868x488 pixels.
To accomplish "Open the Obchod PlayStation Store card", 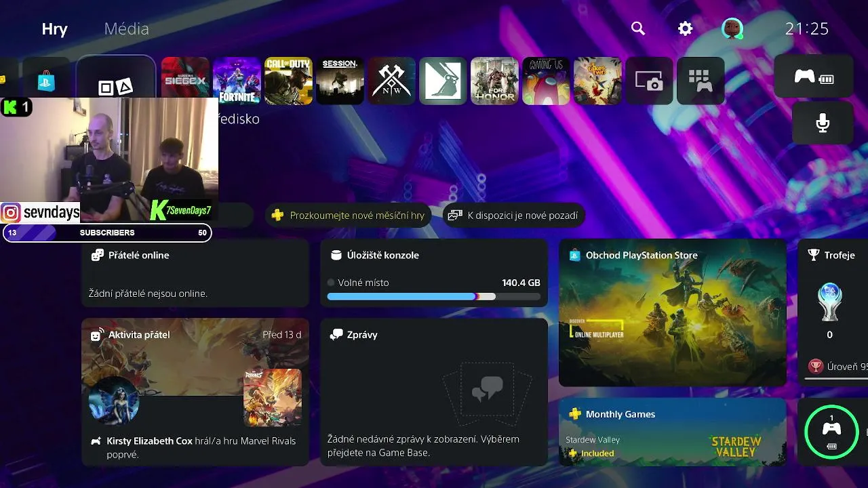I will 673,312.
